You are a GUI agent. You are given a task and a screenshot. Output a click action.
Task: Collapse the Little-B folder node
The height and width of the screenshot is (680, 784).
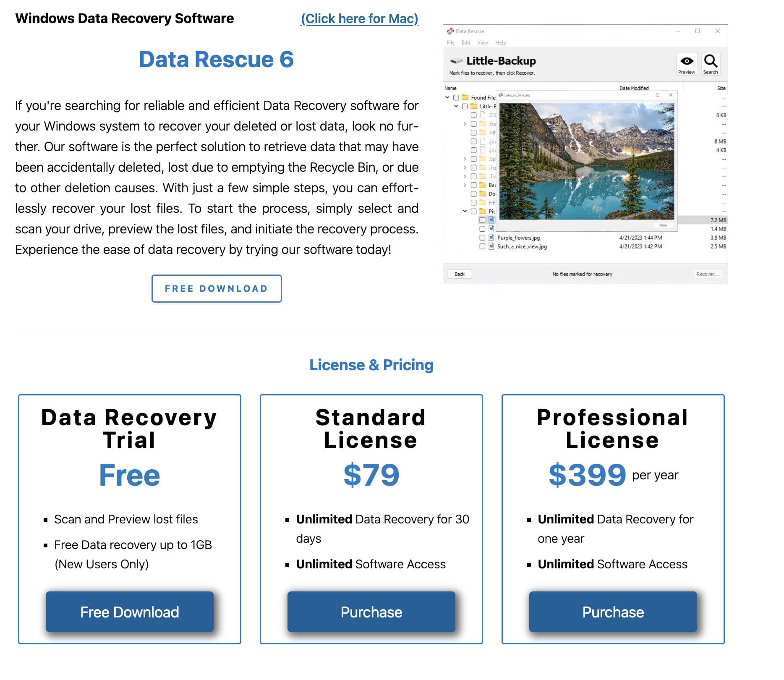456,106
